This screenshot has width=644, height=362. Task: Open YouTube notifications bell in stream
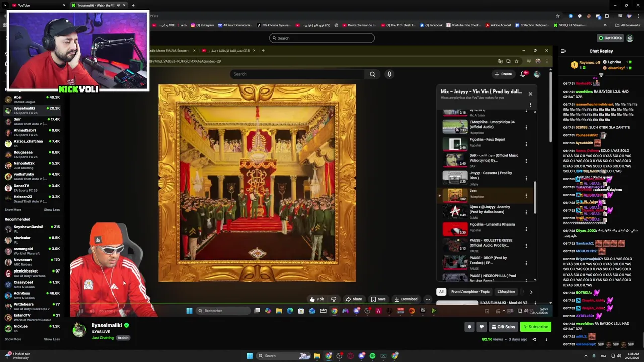click(523, 74)
